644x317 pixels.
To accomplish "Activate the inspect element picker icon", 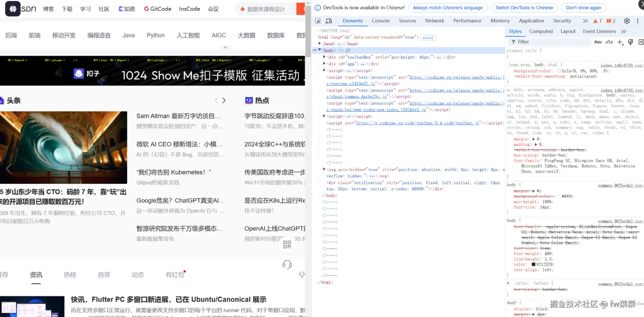I will coord(318,21).
